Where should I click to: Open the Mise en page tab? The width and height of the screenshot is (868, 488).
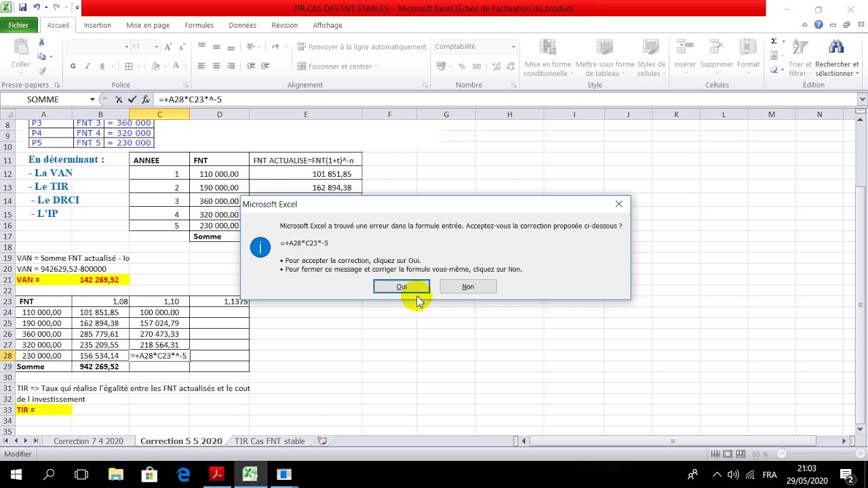(x=148, y=25)
